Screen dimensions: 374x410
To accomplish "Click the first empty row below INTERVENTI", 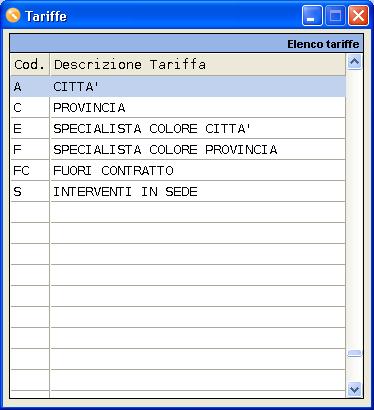I will pos(178,212).
